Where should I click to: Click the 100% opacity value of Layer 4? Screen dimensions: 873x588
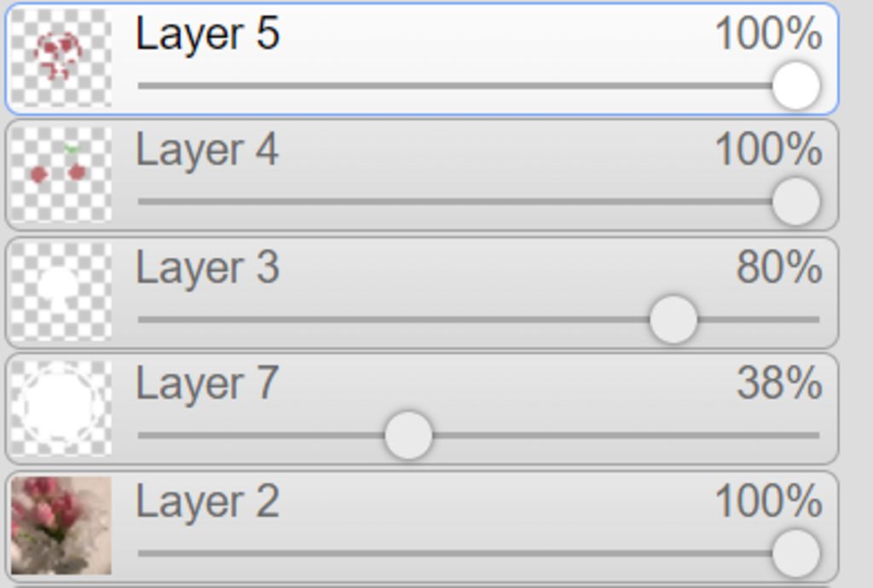coord(767,151)
